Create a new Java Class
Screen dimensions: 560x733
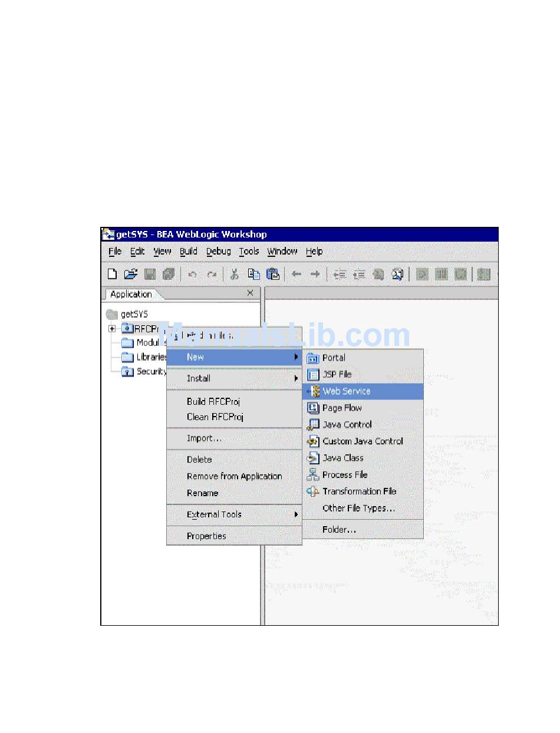tap(363, 458)
